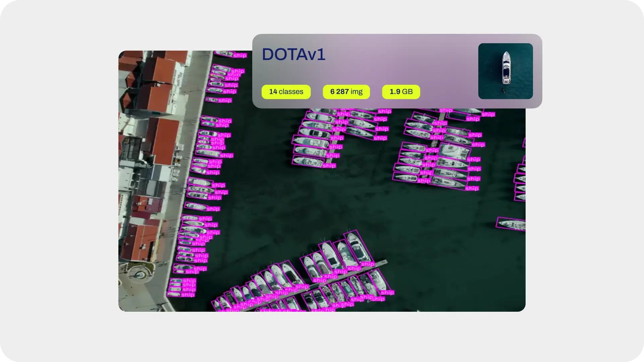Click the "6 287 img" badge
The image size is (644, 362).
point(346,92)
